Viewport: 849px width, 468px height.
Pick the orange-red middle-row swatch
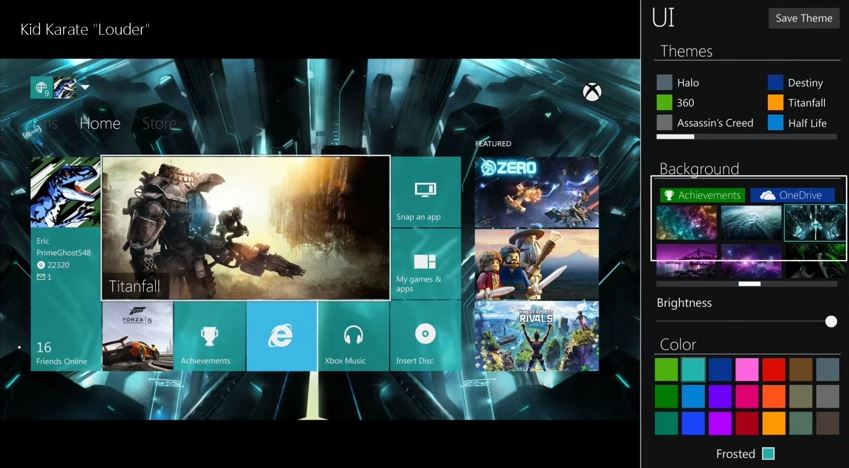774,396
